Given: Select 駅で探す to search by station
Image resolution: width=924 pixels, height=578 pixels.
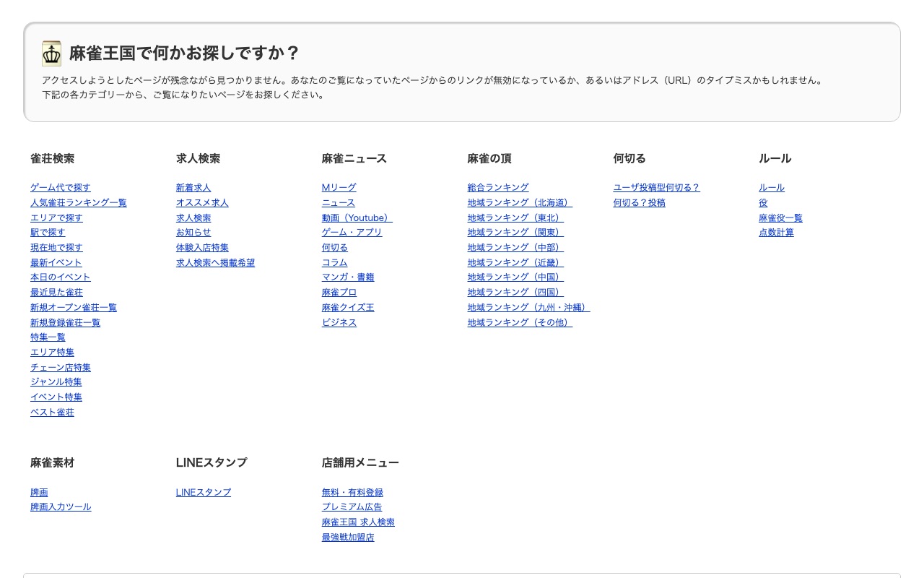Looking at the screenshot, I should pyautogui.click(x=48, y=232).
